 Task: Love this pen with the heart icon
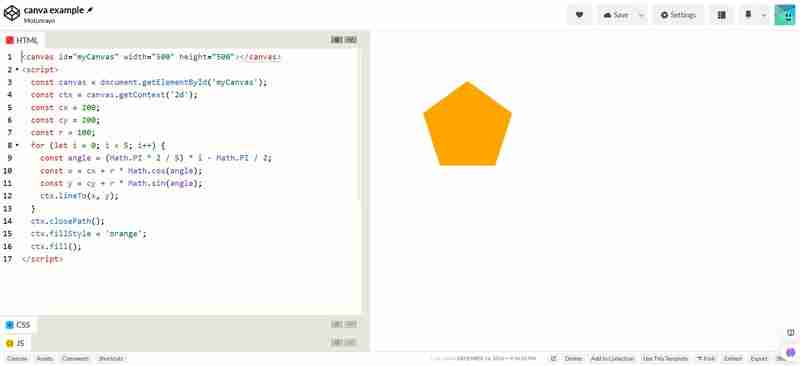[579, 15]
